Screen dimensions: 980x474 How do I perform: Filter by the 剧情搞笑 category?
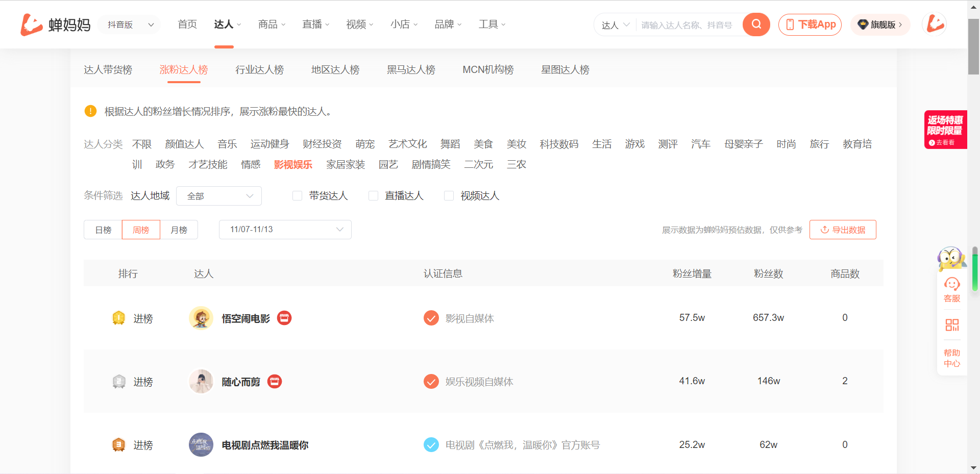[x=431, y=164]
